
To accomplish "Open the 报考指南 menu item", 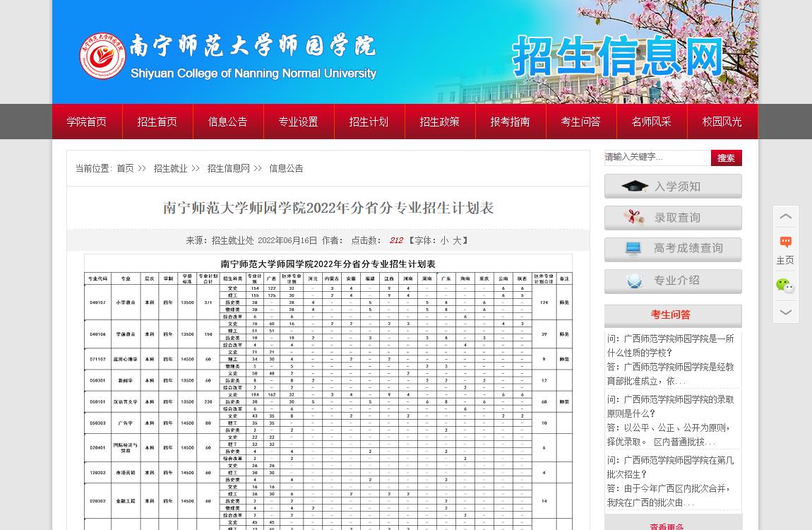I will 511,122.
